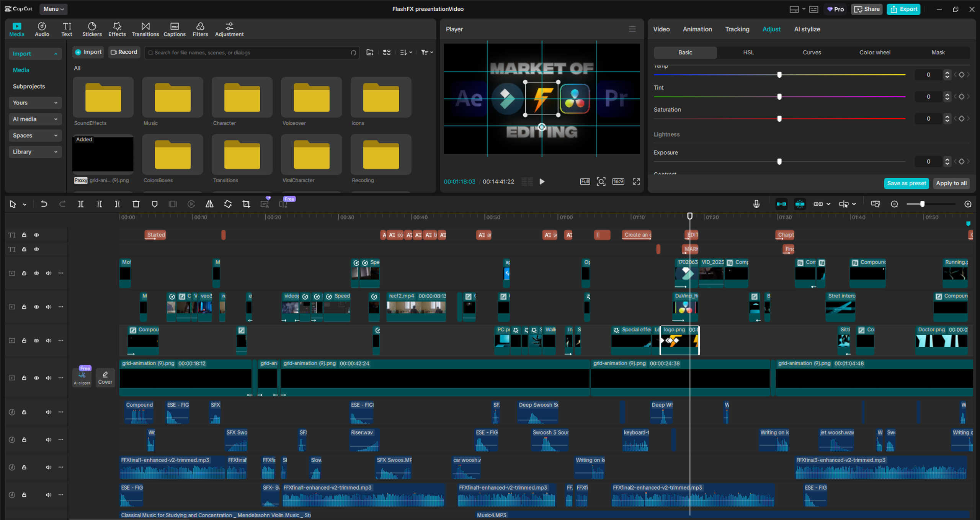This screenshot has width=980, height=520.
Task: Lock the top text track
Action: tap(24, 235)
